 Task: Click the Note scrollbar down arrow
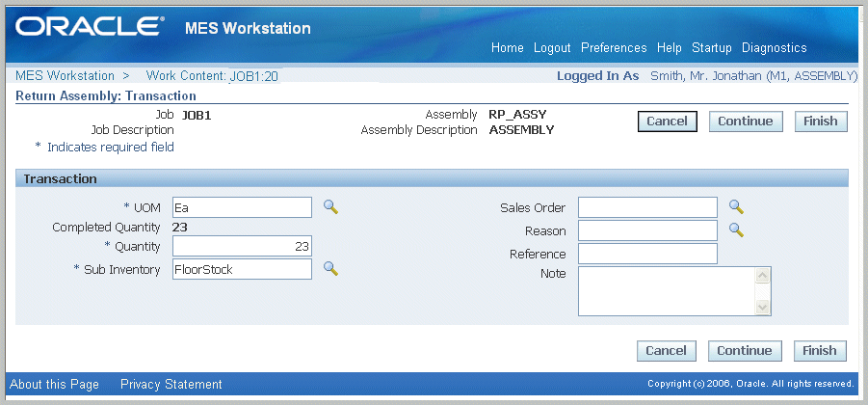click(x=763, y=307)
